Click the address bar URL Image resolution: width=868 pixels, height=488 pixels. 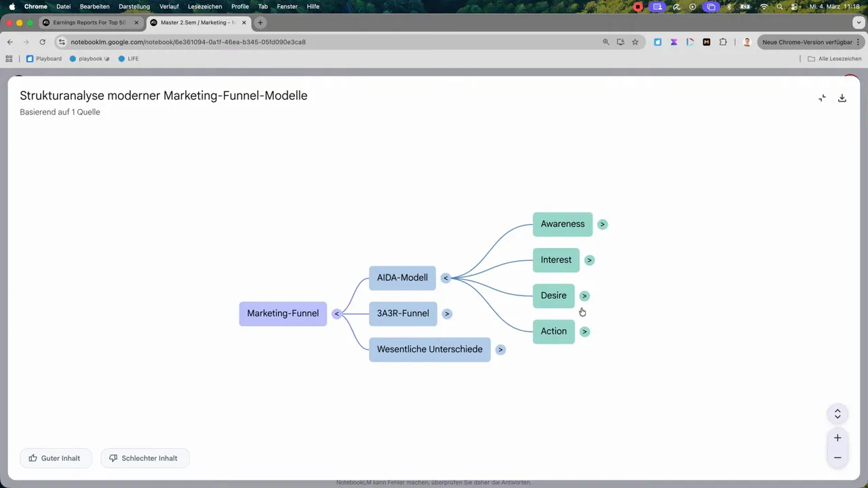pyautogui.click(x=189, y=42)
